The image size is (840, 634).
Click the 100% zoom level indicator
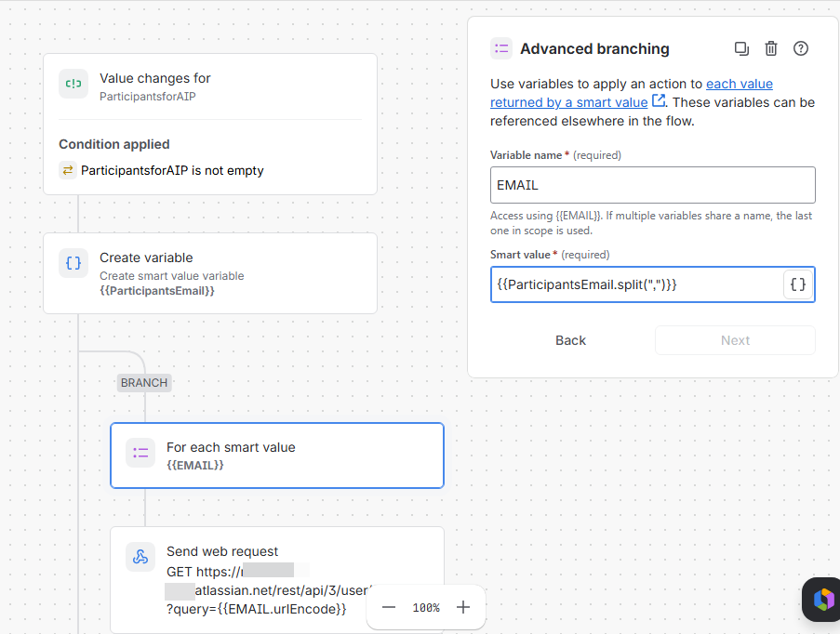point(426,608)
